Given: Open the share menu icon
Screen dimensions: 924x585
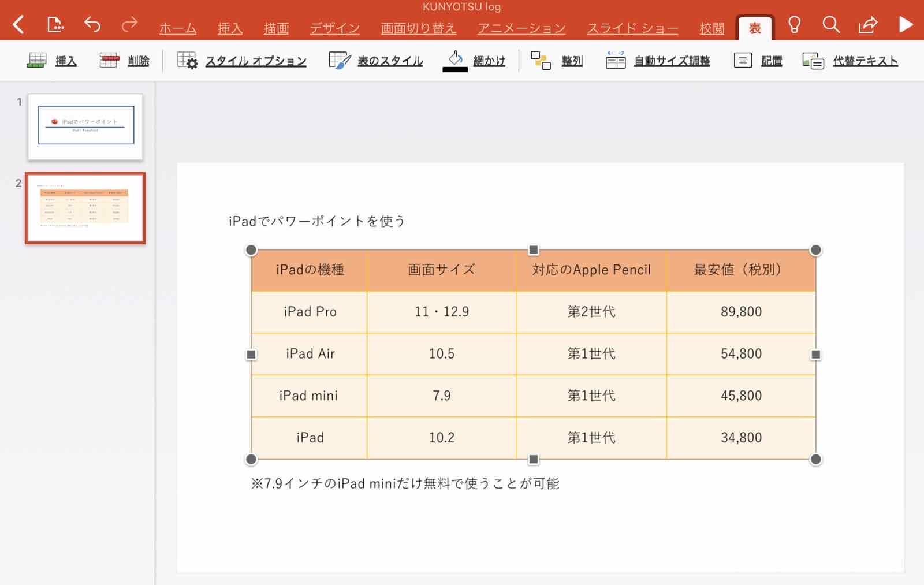Looking at the screenshot, I should click(x=868, y=24).
